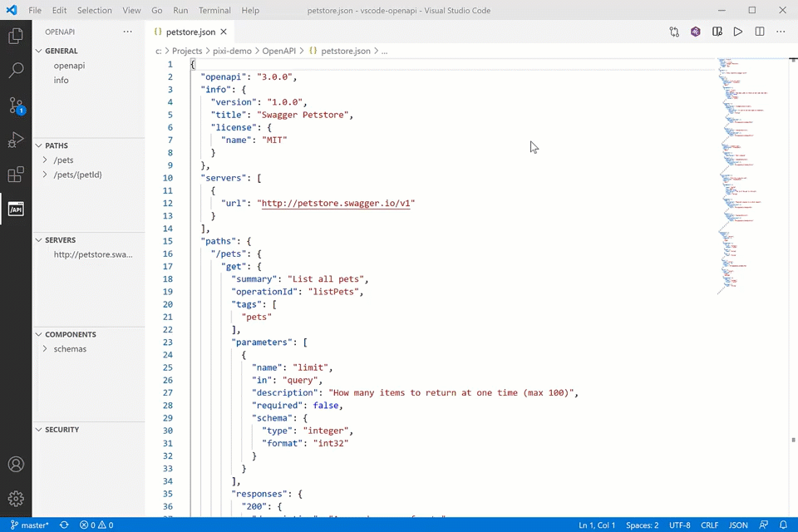Split the editor to the right
The image size is (798, 532).
(x=759, y=32)
